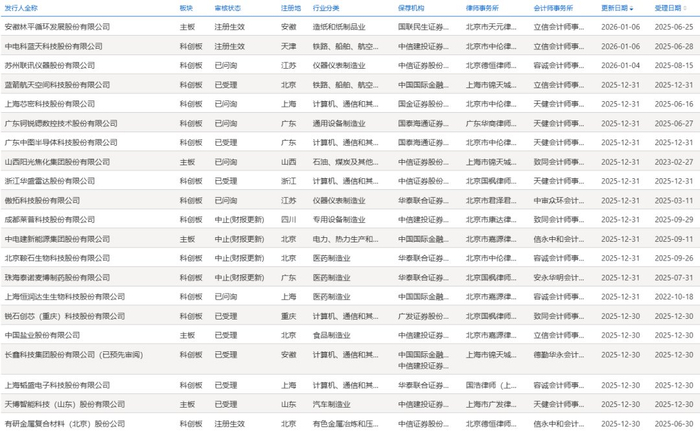
Task: Select 重庆 registration cell
Action: point(288,316)
